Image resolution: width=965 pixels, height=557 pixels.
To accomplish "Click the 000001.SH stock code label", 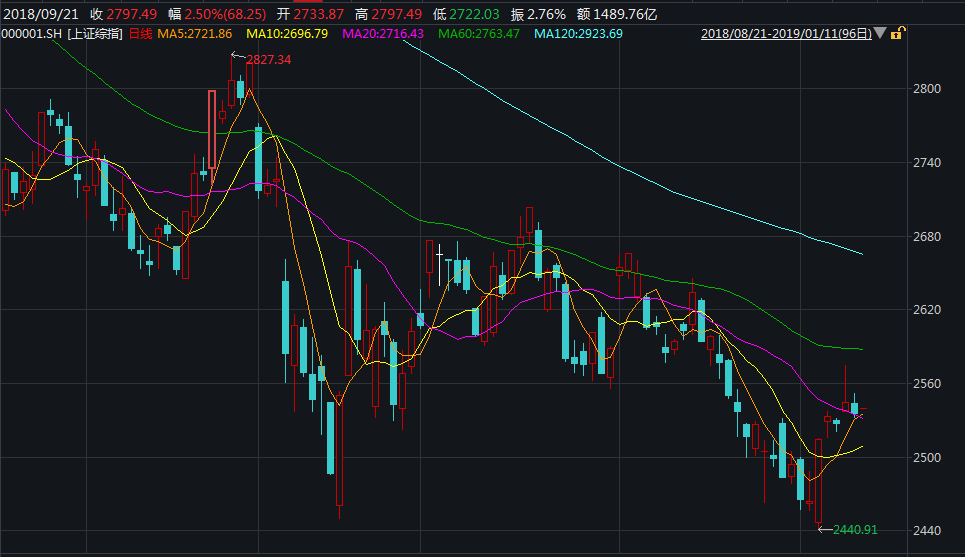I will click(32, 34).
